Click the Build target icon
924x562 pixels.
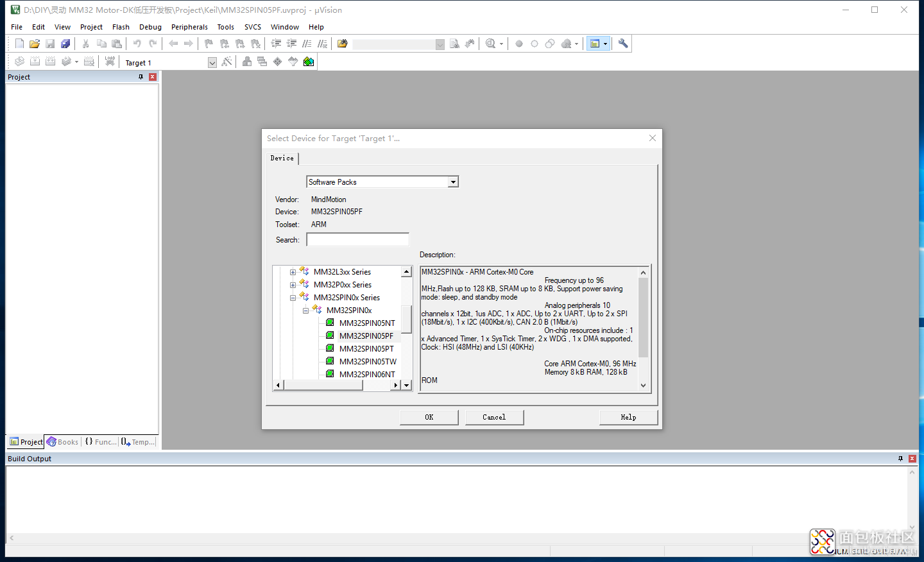click(x=35, y=62)
